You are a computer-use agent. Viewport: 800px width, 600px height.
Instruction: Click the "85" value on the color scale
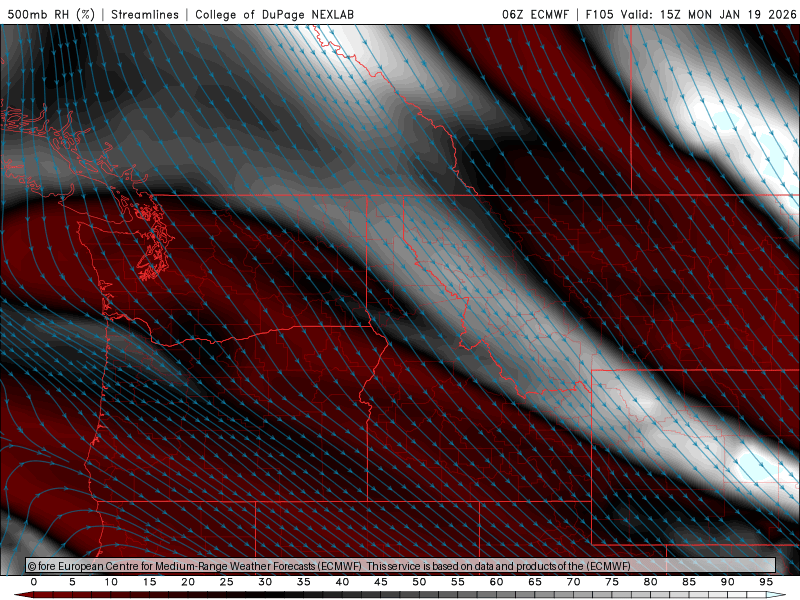coord(689,582)
